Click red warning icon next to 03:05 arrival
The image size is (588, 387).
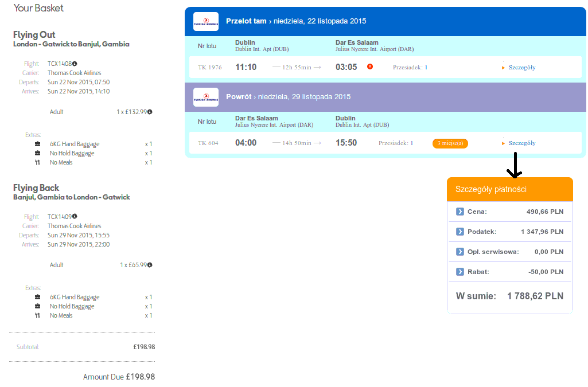pos(370,67)
